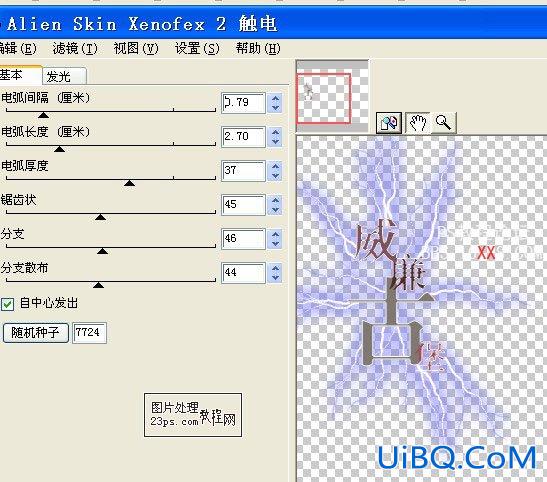The width and height of the screenshot is (547, 482).
Task: Decrease 分支散布 with the down arrow
Action: tap(275, 278)
